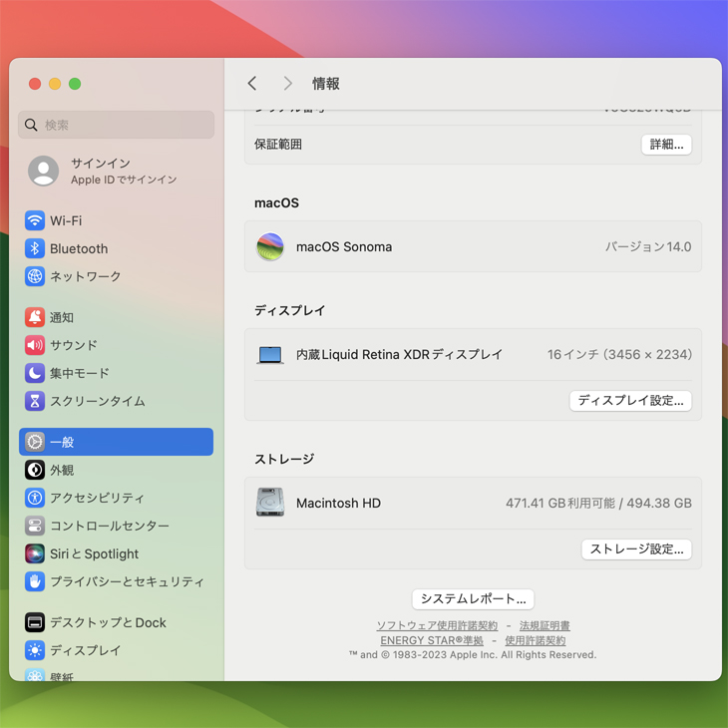Viewport: 728px width, 728px height.
Task: Open 詳細... for 保証範囲
Action: (x=666, y=145)
